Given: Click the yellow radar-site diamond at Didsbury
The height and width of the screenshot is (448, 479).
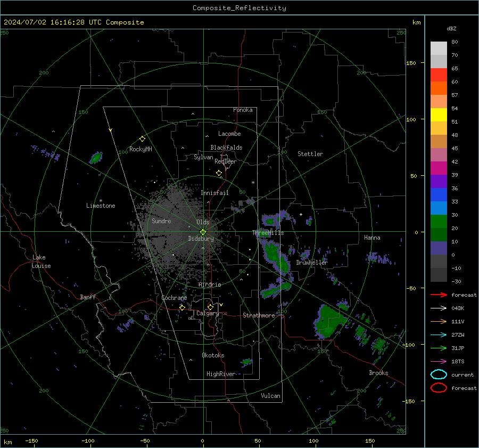Looking at the screenshot, I should coord(203,232).
